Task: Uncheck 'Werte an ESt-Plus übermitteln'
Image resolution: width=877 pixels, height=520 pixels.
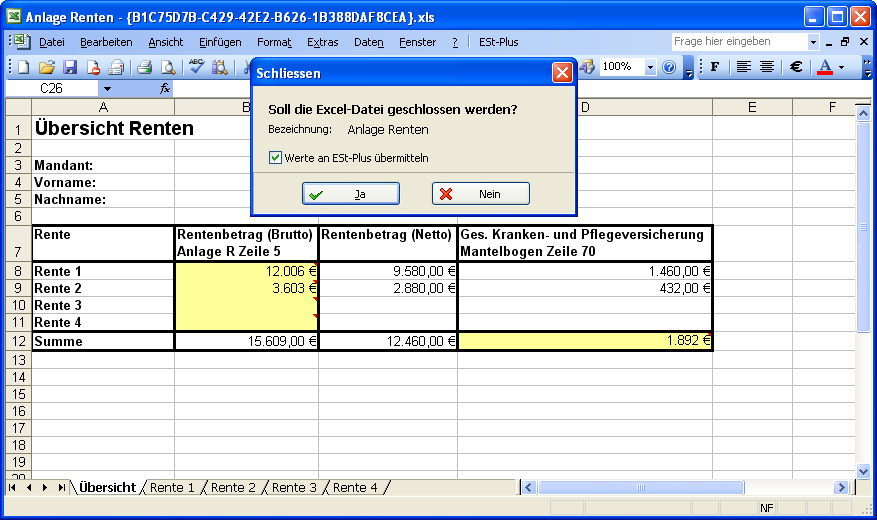Action: click(275, 158)
